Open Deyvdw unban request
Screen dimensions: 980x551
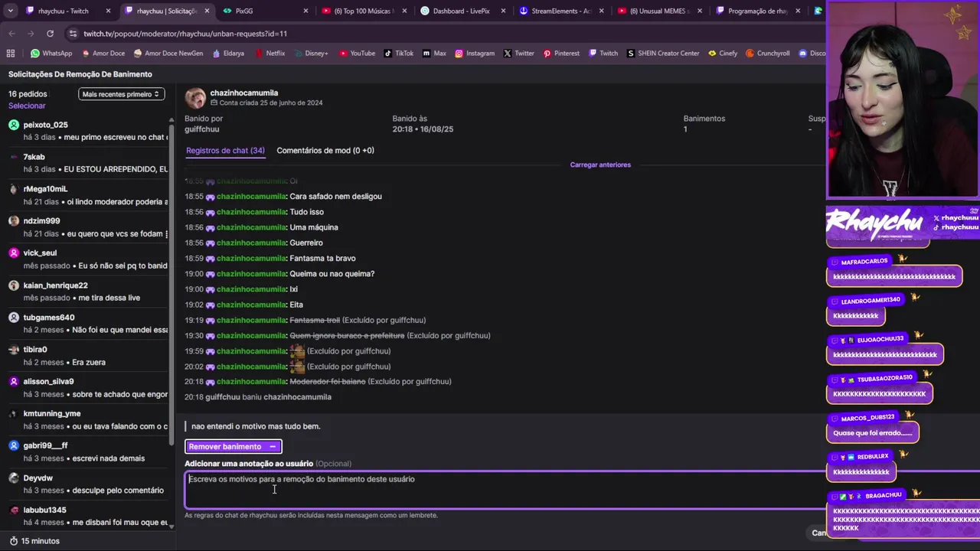pos(88,484)
